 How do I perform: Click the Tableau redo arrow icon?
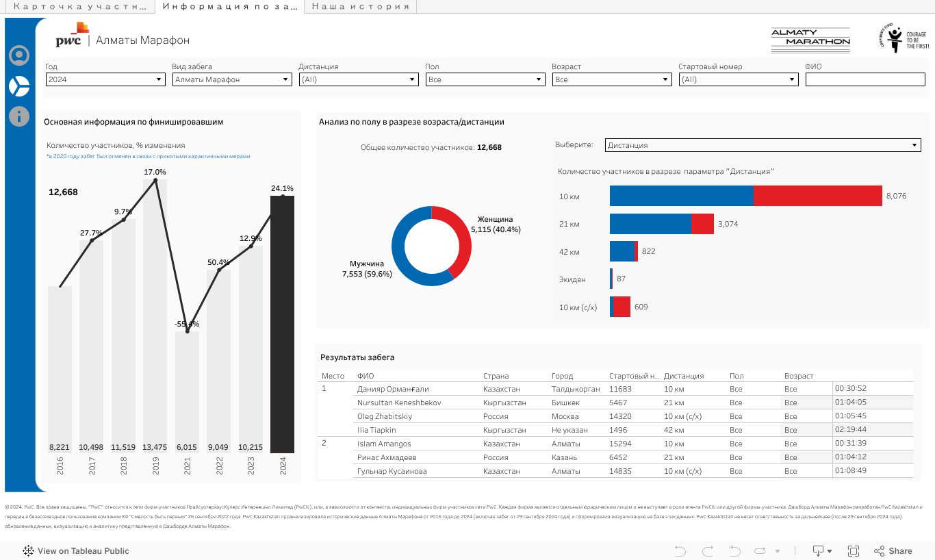pos(708,551)
